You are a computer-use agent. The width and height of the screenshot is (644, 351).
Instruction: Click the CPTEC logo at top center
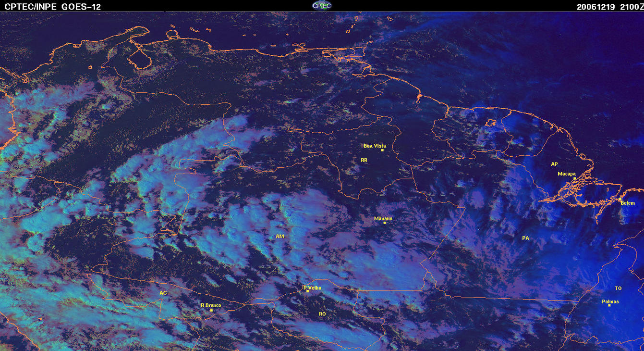point(322,5)
